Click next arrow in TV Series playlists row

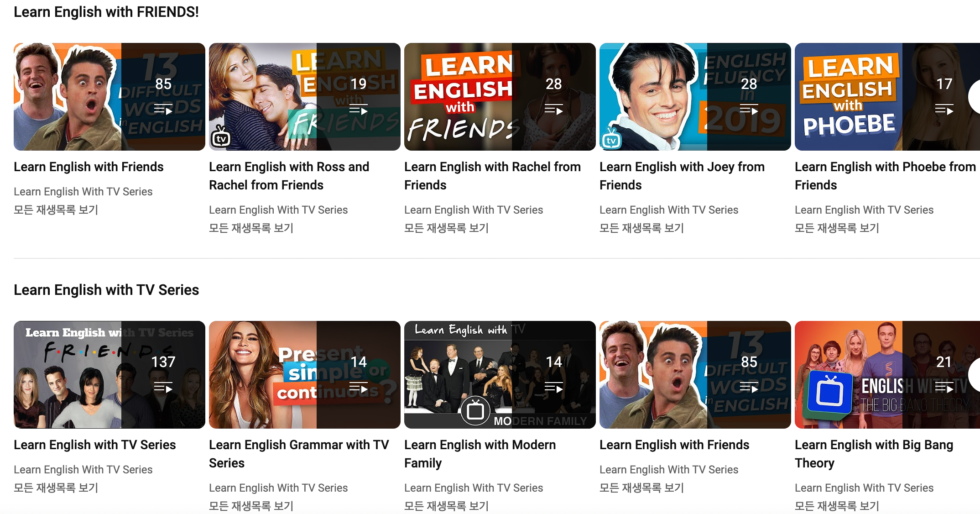click(x=975, y=375)
